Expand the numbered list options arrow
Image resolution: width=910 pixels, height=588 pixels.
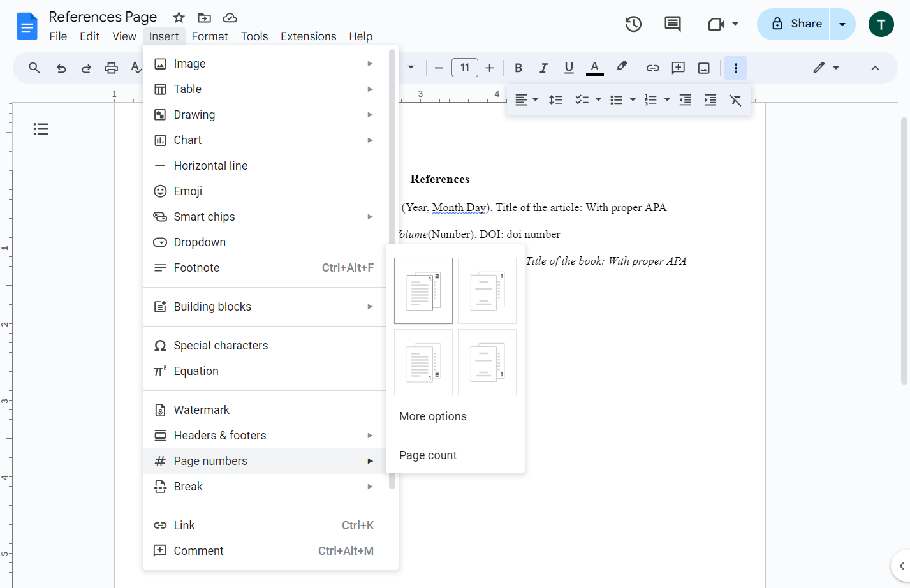pos(667,100)
